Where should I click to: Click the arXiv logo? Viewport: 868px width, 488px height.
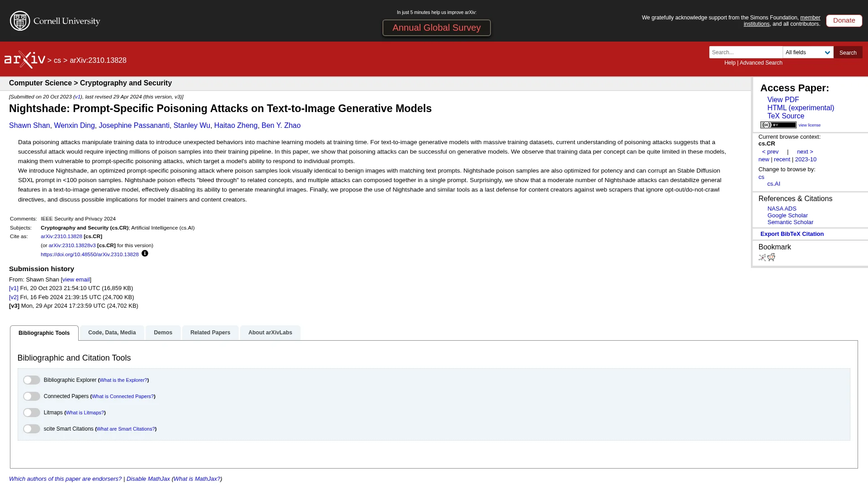click(x=25, y=60)
